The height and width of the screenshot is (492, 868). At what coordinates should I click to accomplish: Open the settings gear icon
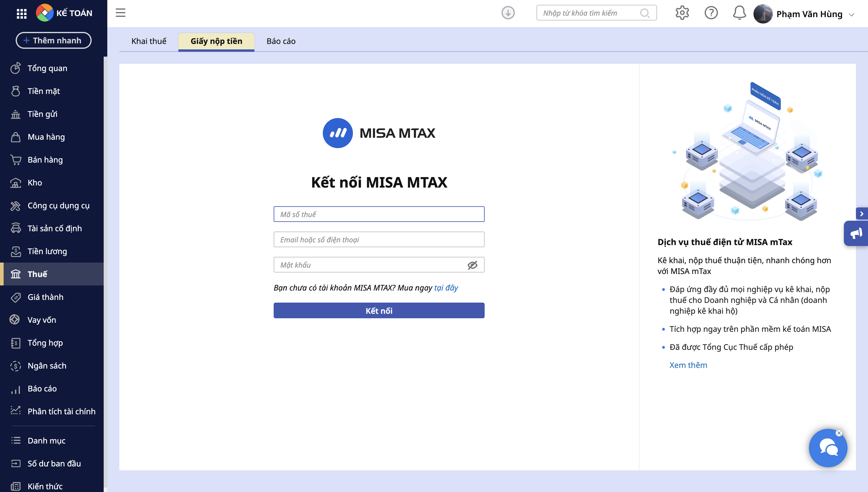tap(682, 13)
